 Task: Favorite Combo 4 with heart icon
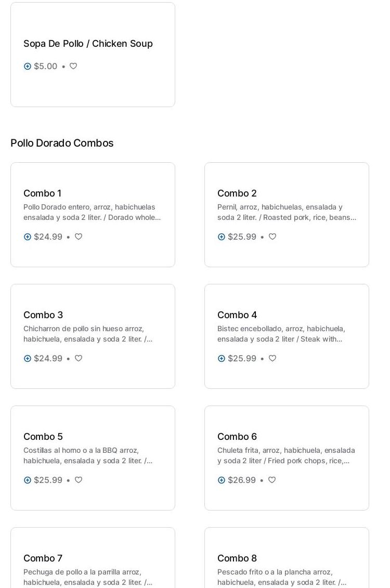coord(272,359)
